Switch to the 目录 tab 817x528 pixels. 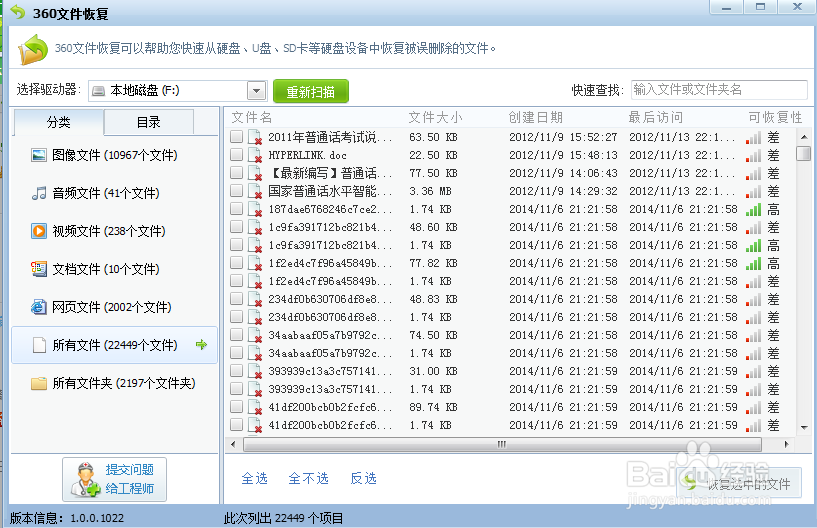(148, 122)
